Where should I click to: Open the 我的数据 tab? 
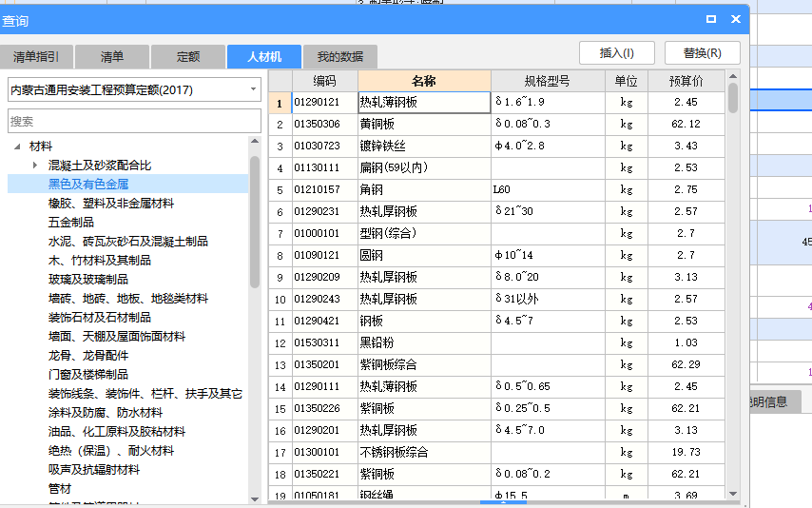[x=340, y=56]
